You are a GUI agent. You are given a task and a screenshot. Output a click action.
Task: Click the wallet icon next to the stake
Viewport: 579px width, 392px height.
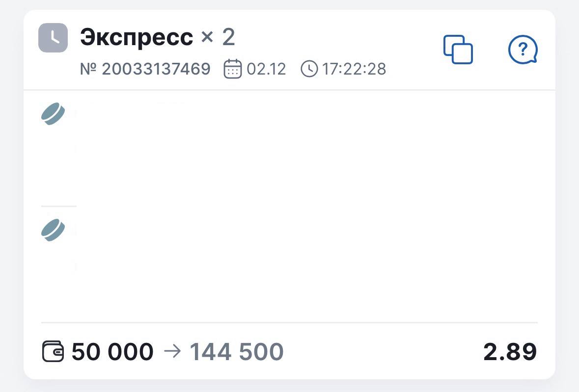tap(53, 352)
